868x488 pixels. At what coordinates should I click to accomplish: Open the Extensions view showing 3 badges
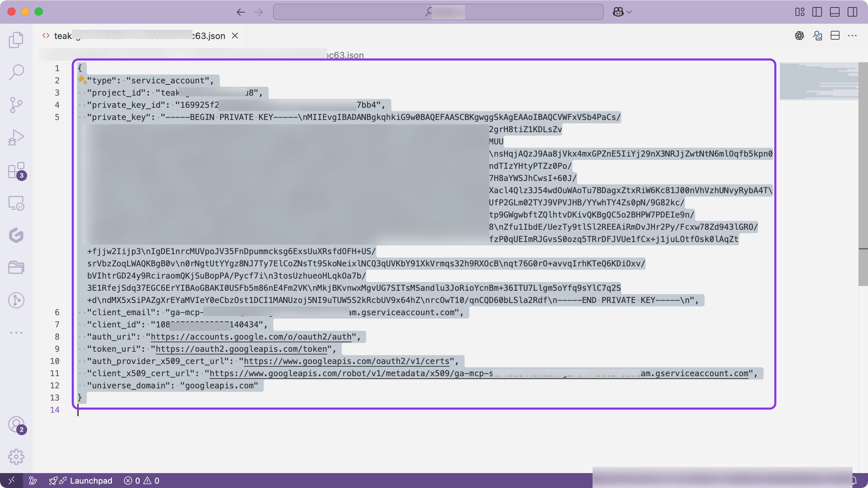(x=16, y=171)
